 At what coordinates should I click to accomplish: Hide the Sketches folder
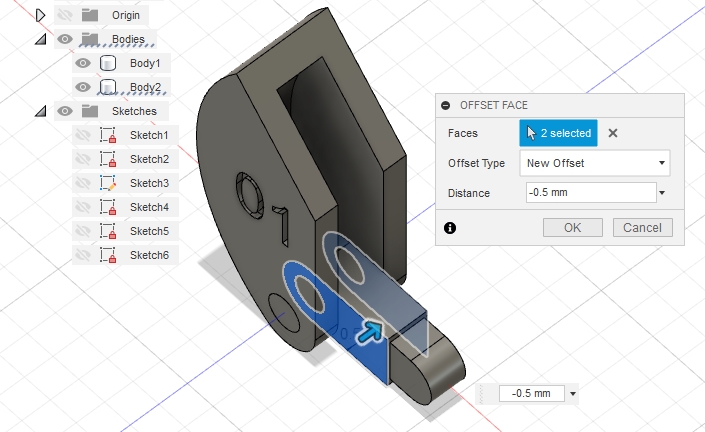(65, 111)
